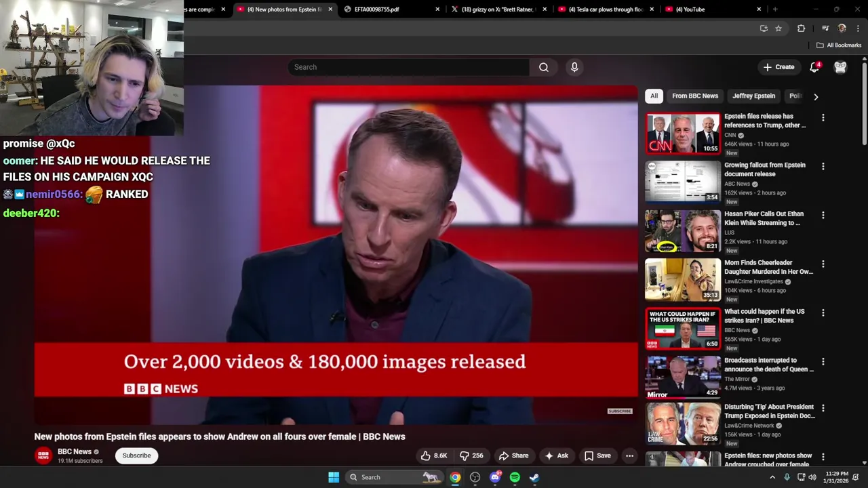
Task: Click the YouTube search magnifier button
Action: click(543, 67)
